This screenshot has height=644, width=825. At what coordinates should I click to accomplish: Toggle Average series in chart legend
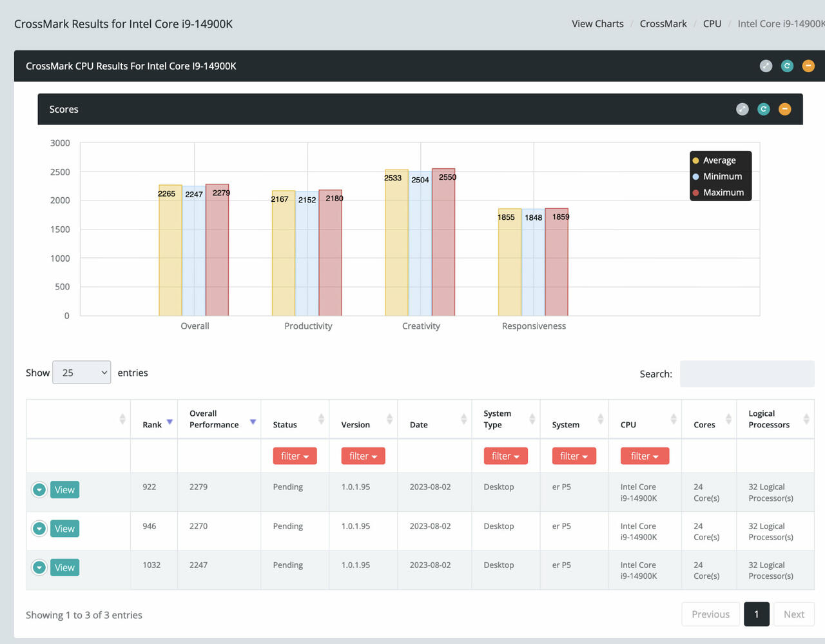pos(714,161)
